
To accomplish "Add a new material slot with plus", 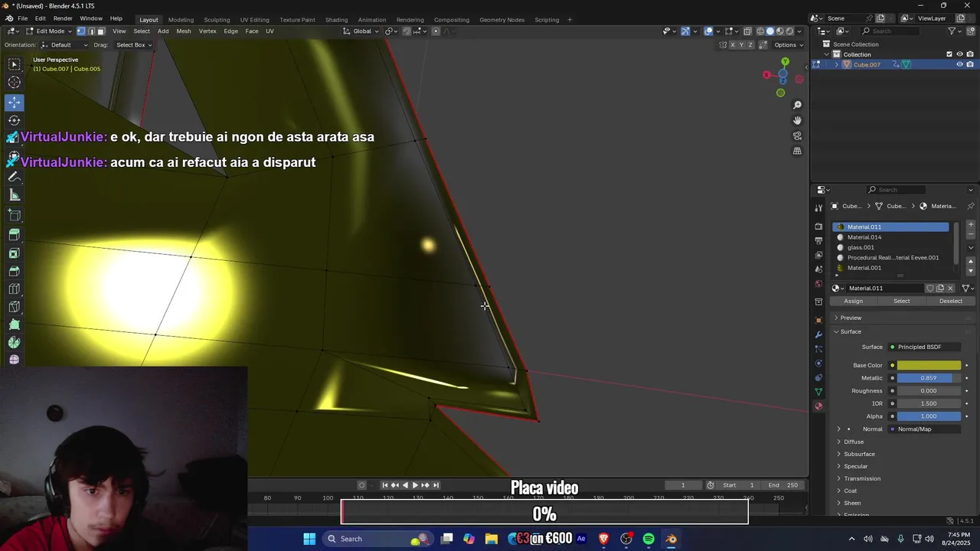I will coord(971,225).
